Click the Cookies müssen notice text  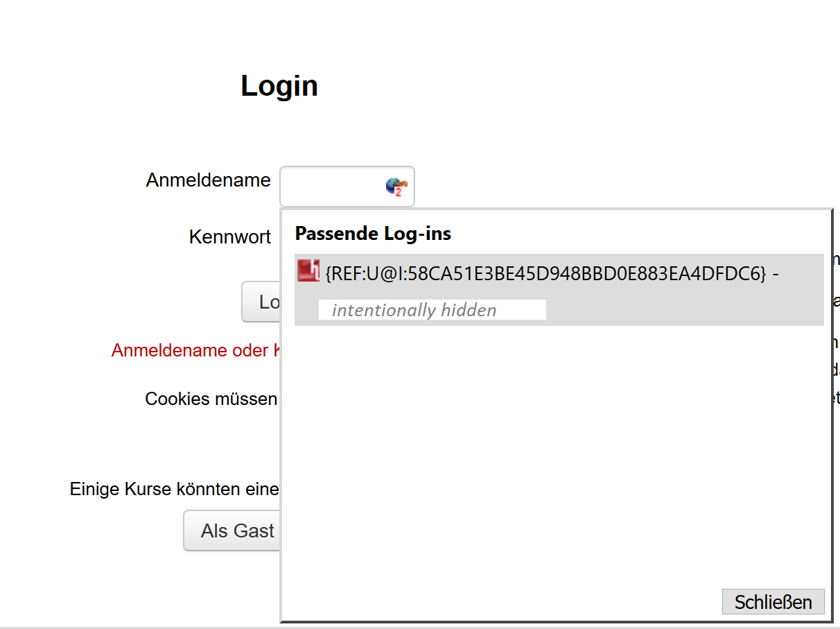[211, 398]
